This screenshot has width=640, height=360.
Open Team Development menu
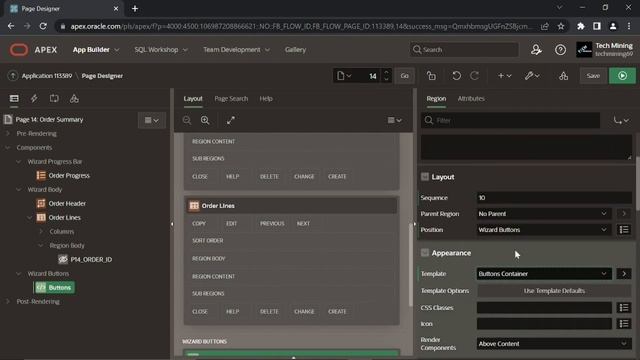(236, 50)
